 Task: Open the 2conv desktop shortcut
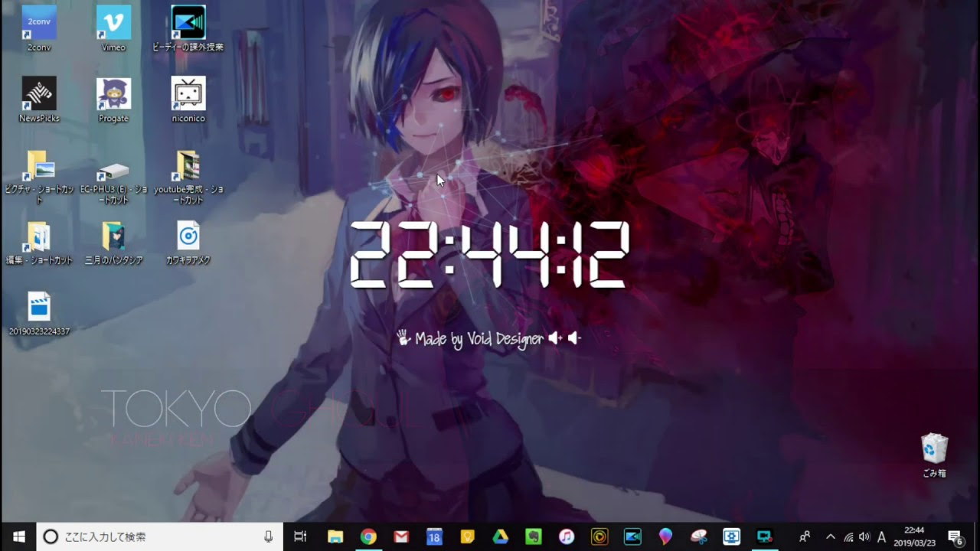tap(39, 28)
